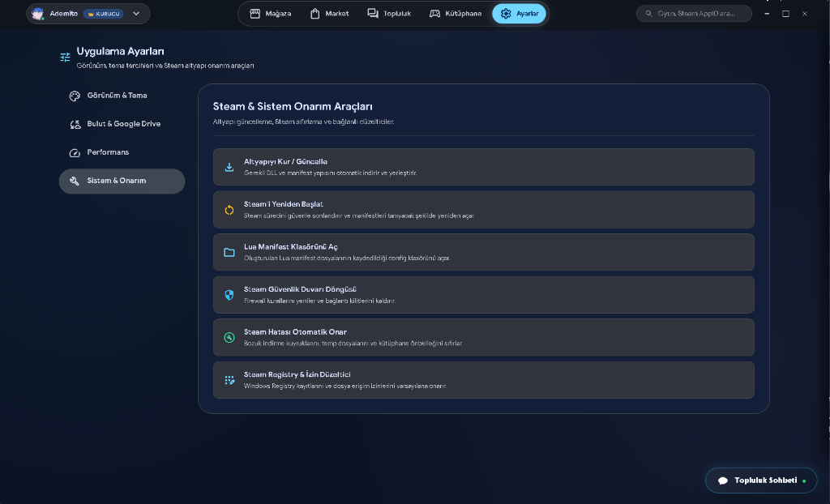The height and width of the screenshot is (504, 830).
Task: Run Steam Hatası Otomatik Onar
Action: click(483, 337)
